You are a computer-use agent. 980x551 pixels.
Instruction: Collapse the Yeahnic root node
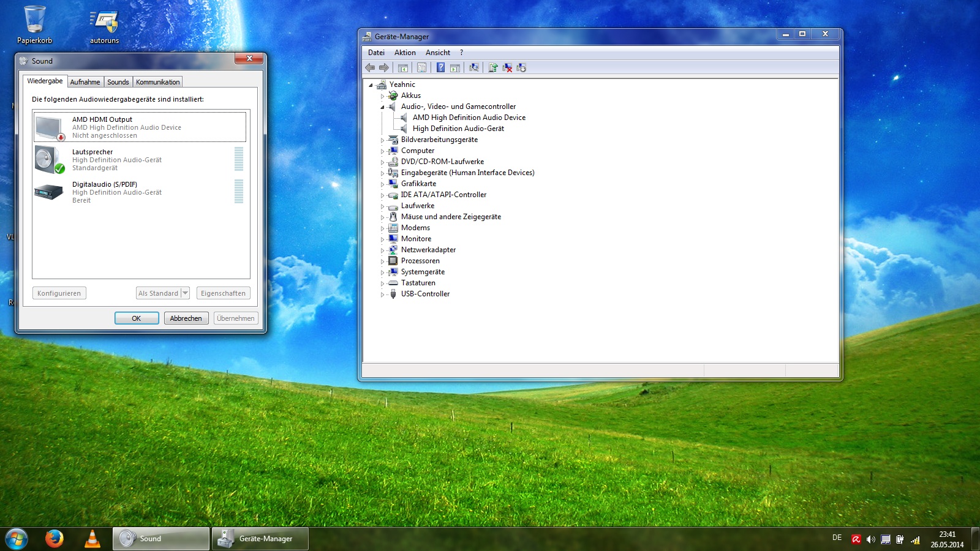(371, 85)
